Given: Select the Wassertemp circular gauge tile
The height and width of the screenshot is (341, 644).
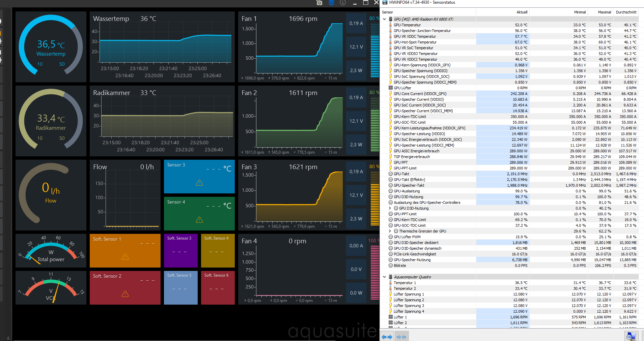Looking at the screenshot, I should coord(51,47).
